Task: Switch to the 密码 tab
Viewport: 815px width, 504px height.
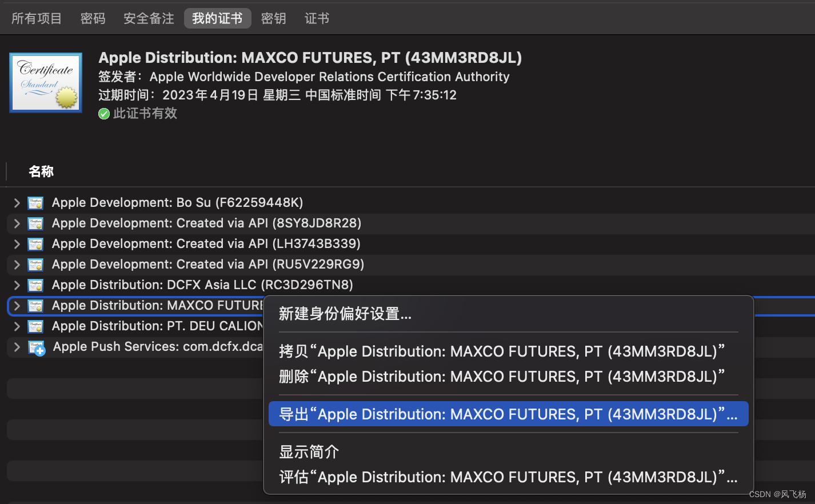Action: (93, 19)
